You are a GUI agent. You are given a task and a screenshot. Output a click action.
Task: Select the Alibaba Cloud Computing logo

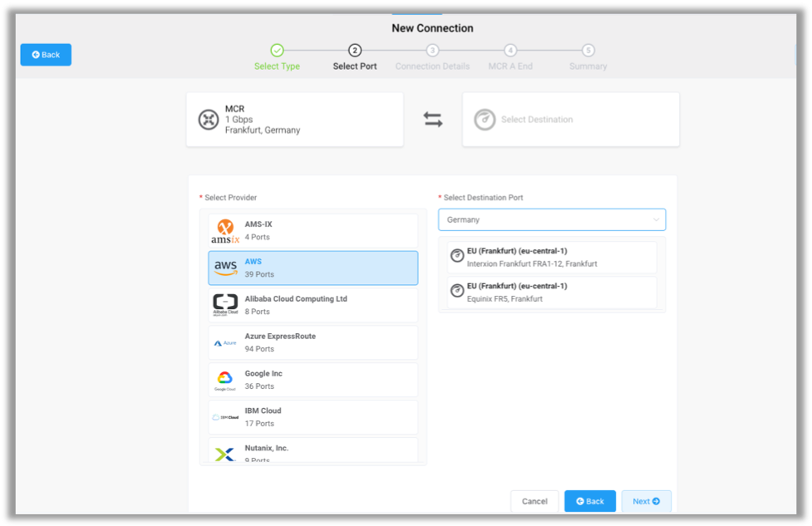click(225, 304)
